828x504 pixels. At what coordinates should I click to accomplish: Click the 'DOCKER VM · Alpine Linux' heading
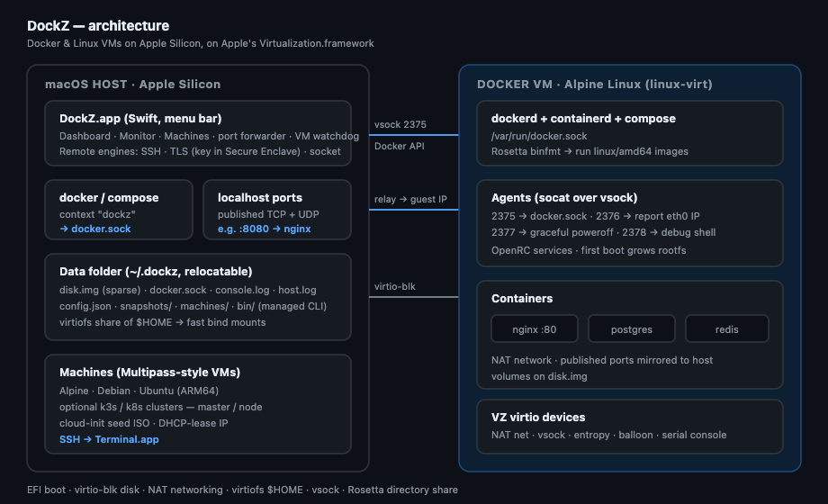[595, 84]
